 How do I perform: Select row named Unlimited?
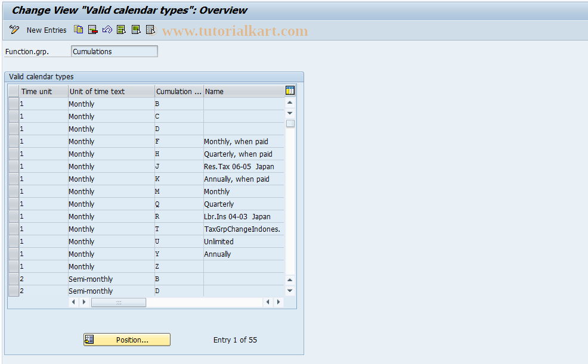click(14, 241)
